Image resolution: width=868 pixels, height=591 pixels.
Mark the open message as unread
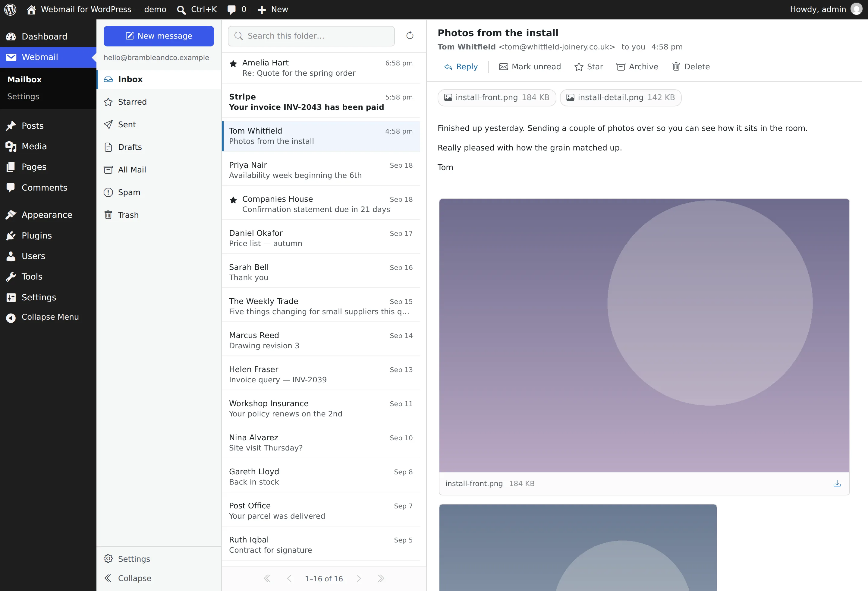coord(530,67)
